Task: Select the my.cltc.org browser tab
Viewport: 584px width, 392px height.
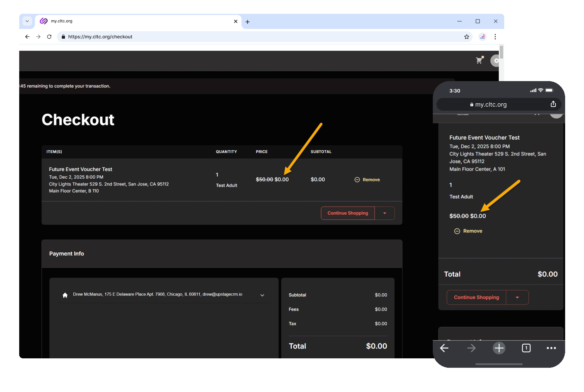Action: 135,21
